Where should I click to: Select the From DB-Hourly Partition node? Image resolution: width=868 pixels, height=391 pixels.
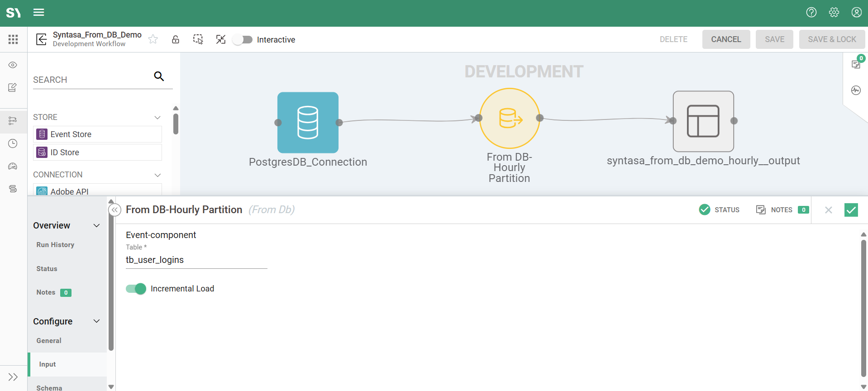pos(510,119)
